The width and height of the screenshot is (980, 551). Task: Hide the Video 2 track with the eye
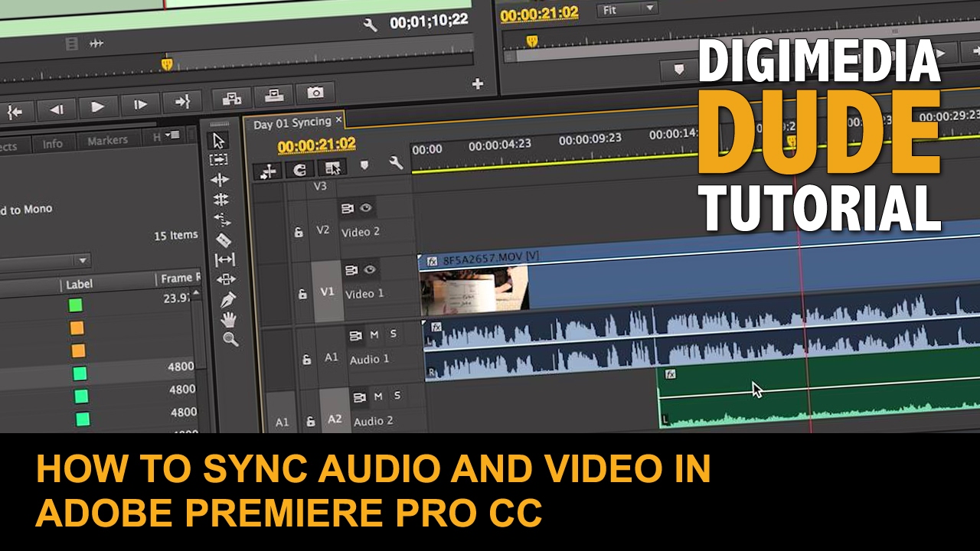tap(366, 207)
